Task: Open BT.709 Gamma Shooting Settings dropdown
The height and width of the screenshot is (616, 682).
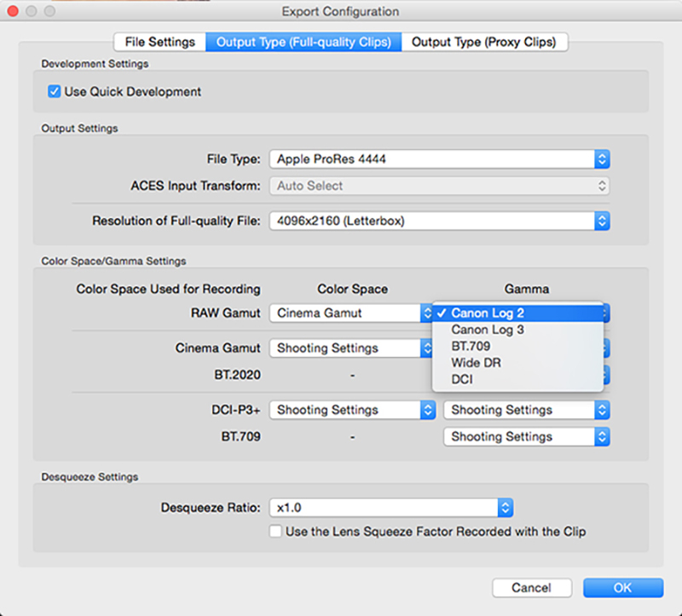Action: (527, 436)
